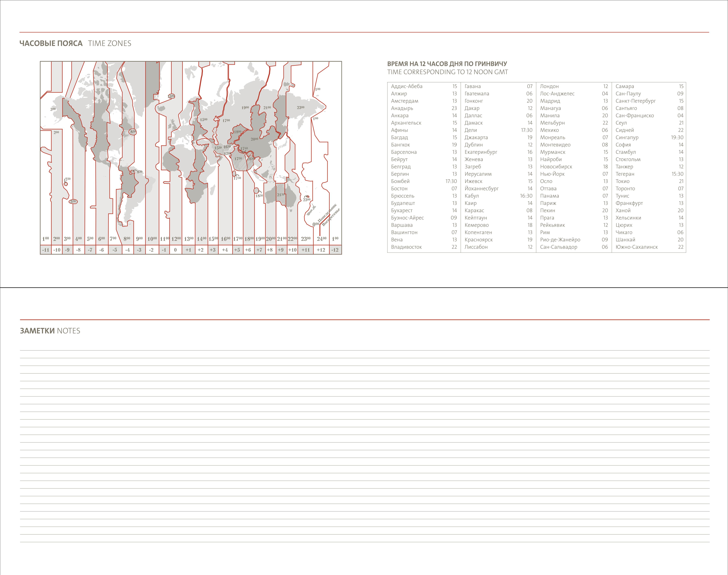Select the "Нью-Йорк" city name
This screenshot has width=728, height=575.
click(x=552, y=174)
